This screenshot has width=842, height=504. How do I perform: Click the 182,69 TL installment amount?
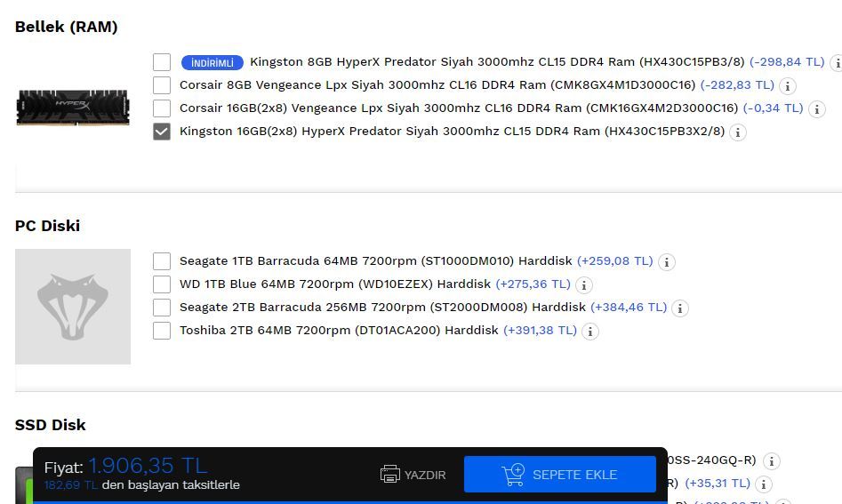point(71,484)
